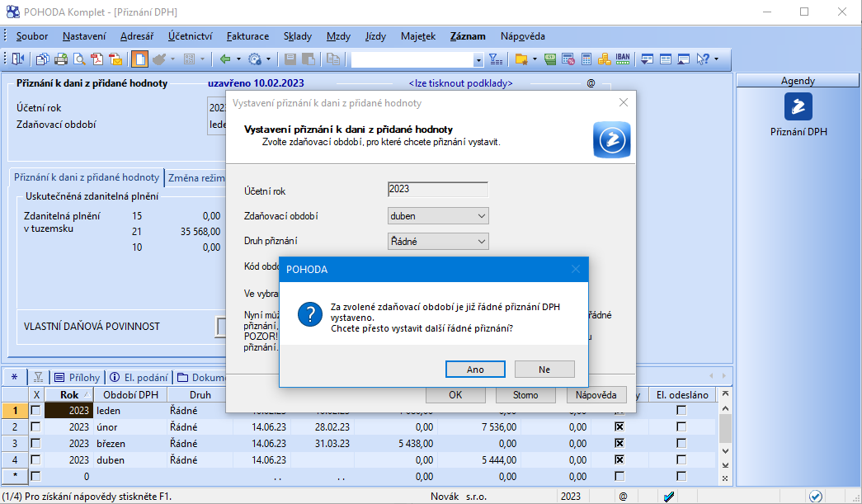The width and height of the screenshot is (862, 504).
Task: Open the calculator icon in toolbar
Action: pos(586,59)
